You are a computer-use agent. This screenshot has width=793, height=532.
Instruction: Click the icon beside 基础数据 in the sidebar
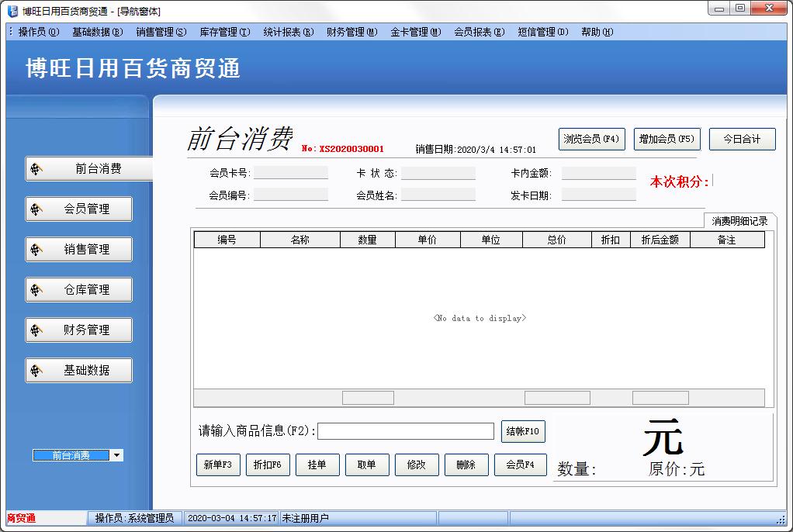pyautogui.click(x=36, y=371)
